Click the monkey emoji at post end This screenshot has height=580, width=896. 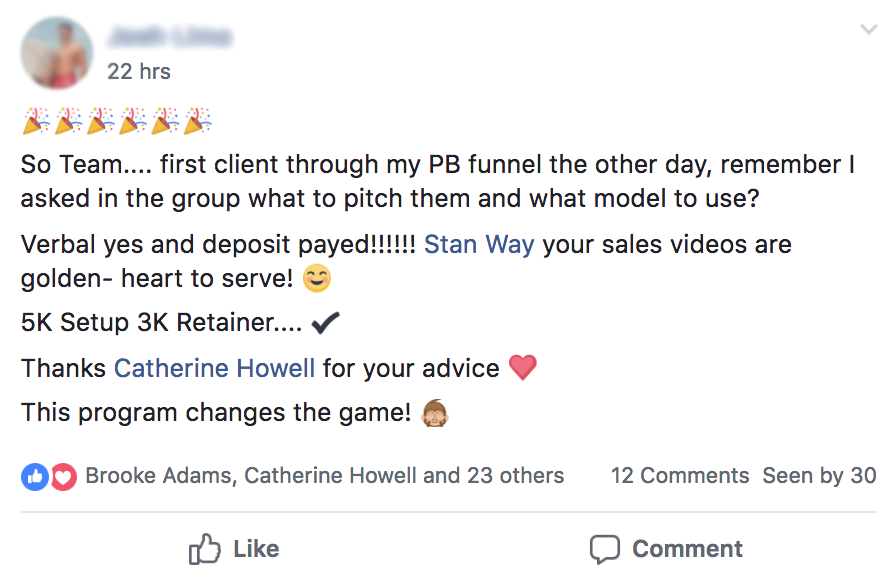[435, 412]
